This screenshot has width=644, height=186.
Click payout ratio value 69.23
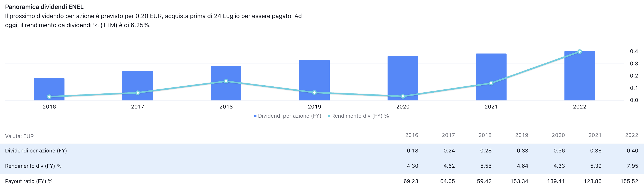coord(411,181)
